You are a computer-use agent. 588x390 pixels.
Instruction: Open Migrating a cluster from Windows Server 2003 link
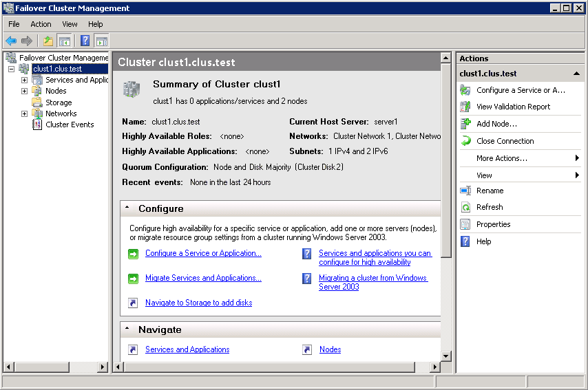pyautogui.click(x=373, y=283)
